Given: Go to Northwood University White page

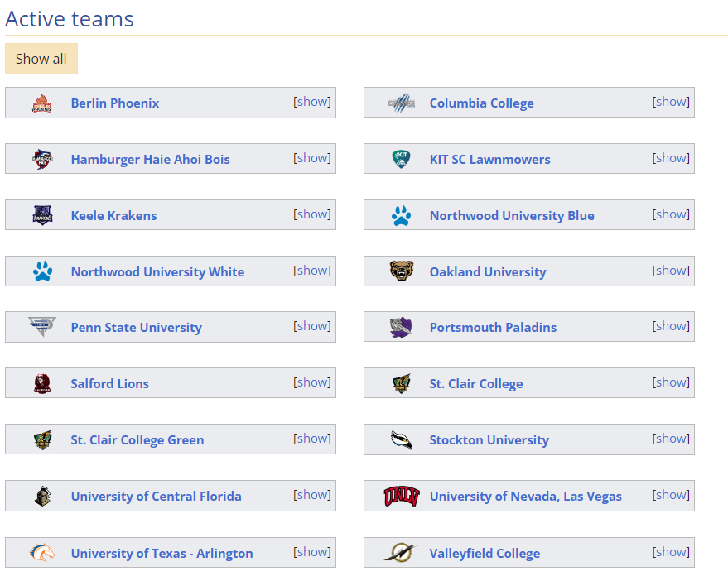Looking at the screenshot, I should (157, 271).
